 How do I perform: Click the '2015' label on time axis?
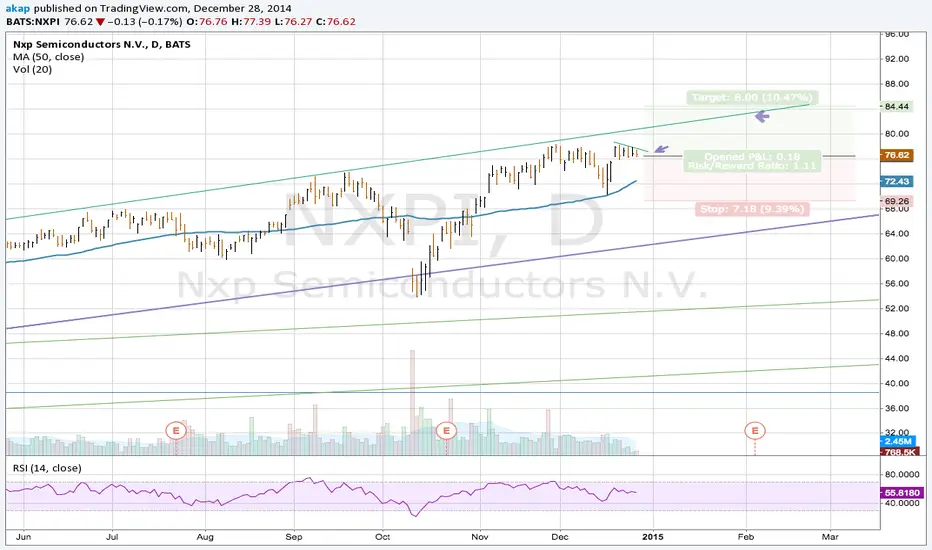pos(653,537)
